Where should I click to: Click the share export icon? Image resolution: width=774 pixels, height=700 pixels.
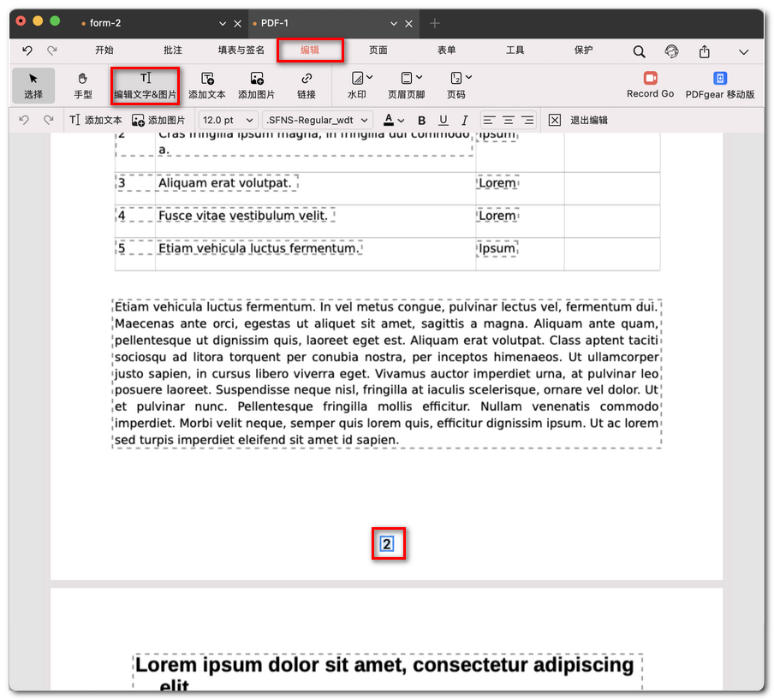click(705, 51)
